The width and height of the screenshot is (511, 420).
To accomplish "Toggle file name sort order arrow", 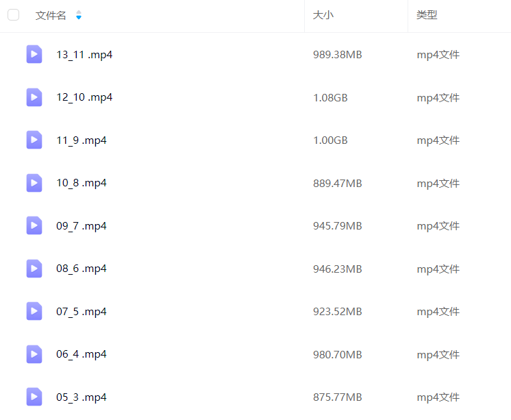I will point(78,15).
